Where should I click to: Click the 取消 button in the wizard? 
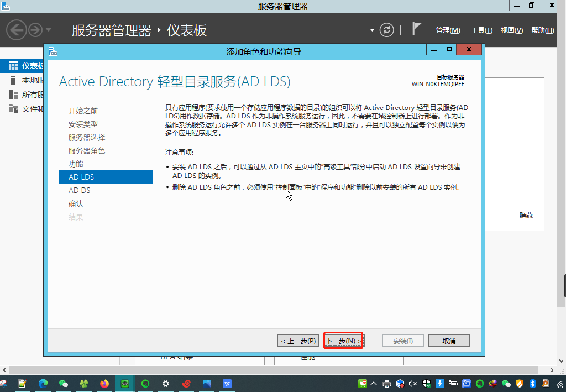pyautogui.click(x=449, y=341)
